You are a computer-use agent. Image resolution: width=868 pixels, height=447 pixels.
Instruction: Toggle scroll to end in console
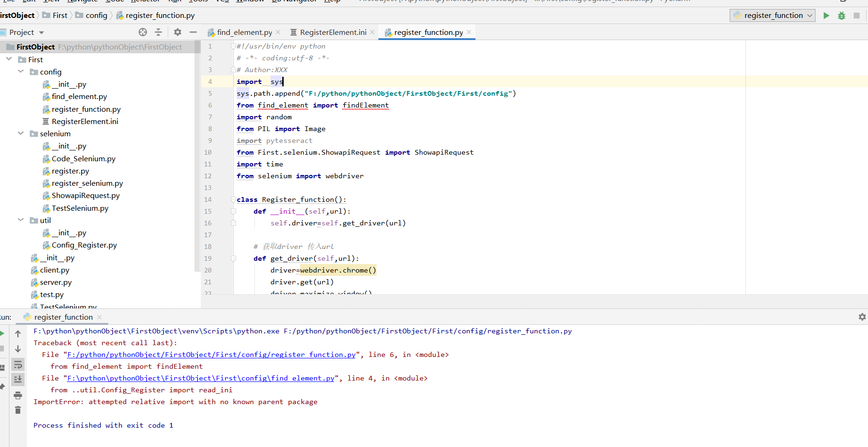pos(18,379)
